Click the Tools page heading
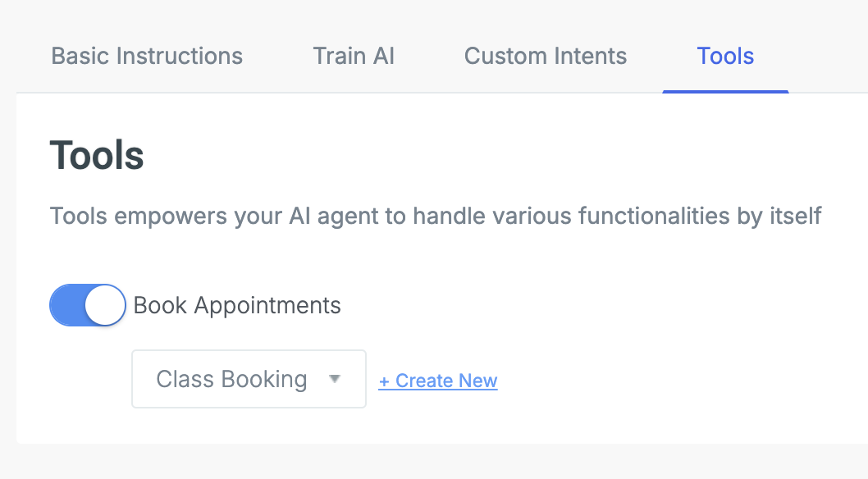This screenshot has width=868, height=479. [97, 156]
